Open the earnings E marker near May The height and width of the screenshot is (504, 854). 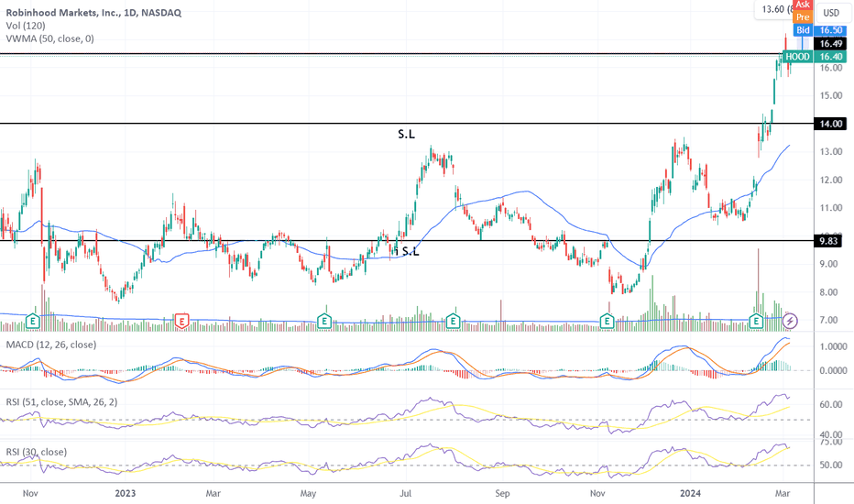(x=324, y=322)
